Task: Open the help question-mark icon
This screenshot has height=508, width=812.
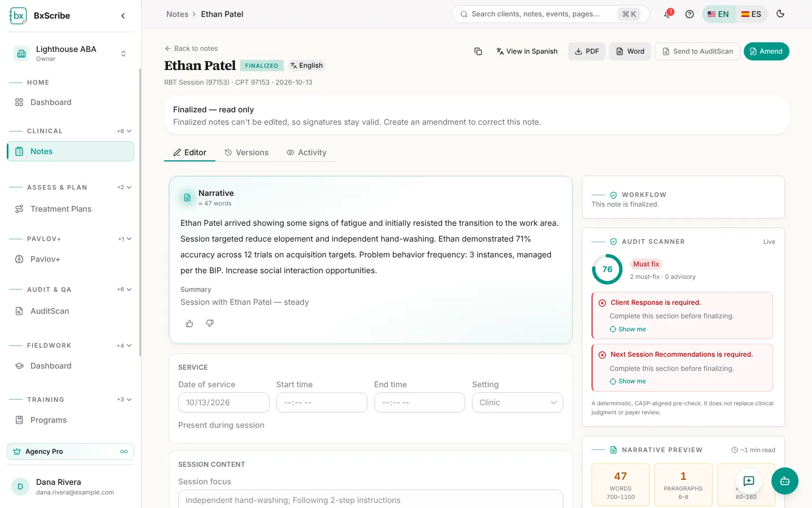Action: (690, 14)
